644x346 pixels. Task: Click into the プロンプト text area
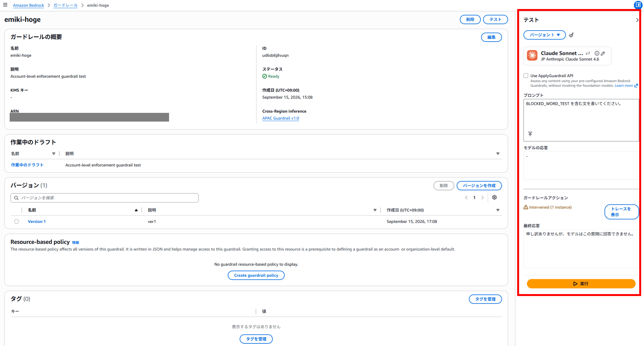point(581,120)
